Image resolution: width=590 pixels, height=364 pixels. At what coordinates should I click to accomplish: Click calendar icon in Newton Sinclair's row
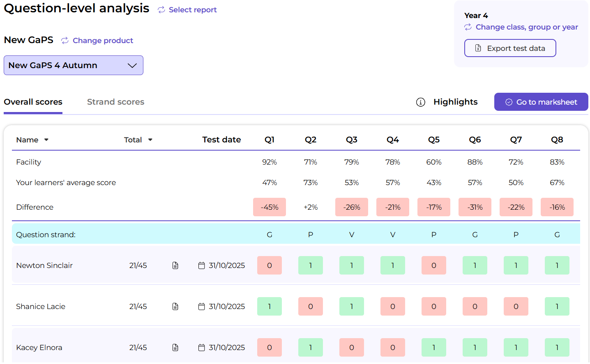[x=201, y=266]
